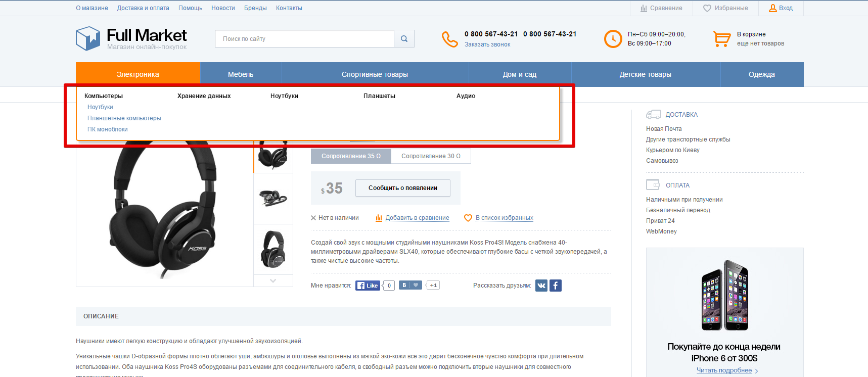The height and width of the screenshot is (377, 868).
Task: Click the Читать подробнее link on iPhone banner
Action: (724, 370)
